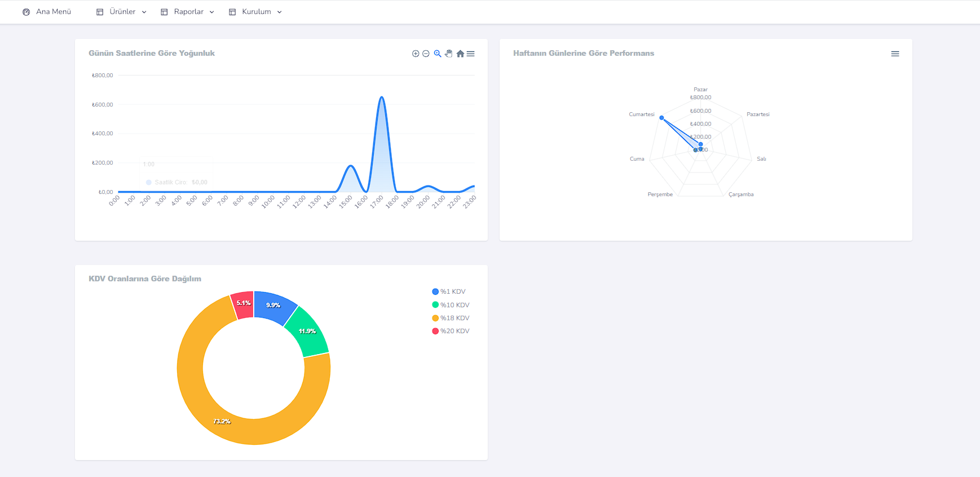The image size is (980, 477).
Task: Click the Ana Menü dashboard icon
Action: pyautogui.click(x=26, y=12)
